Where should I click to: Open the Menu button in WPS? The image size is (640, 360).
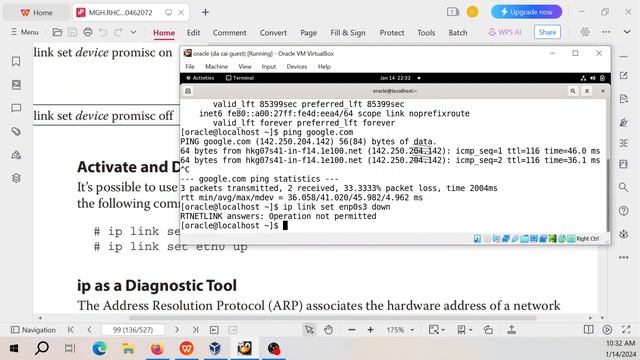click(24, 32)
